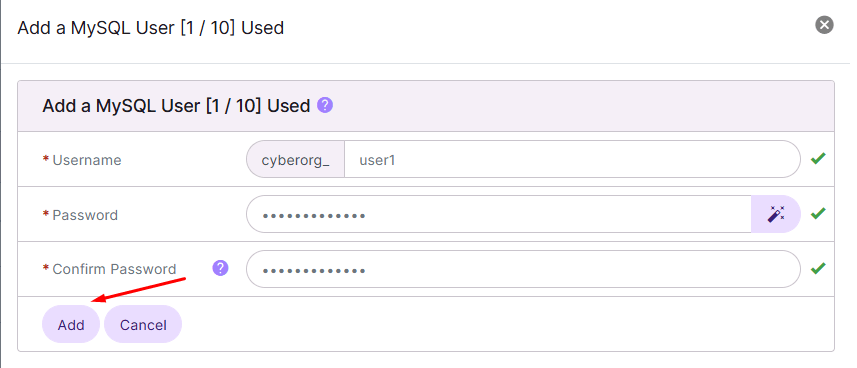
Task: Click the Add button
Action: tap(71, 324)
